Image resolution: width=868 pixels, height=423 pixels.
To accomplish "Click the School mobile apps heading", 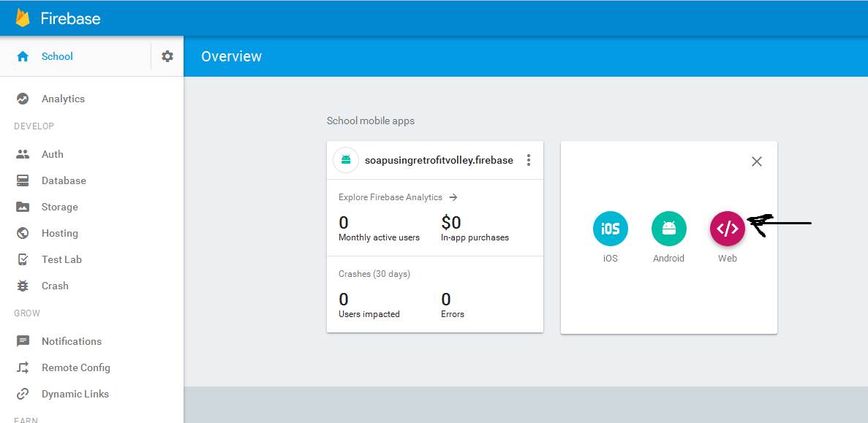I will 370,121.
